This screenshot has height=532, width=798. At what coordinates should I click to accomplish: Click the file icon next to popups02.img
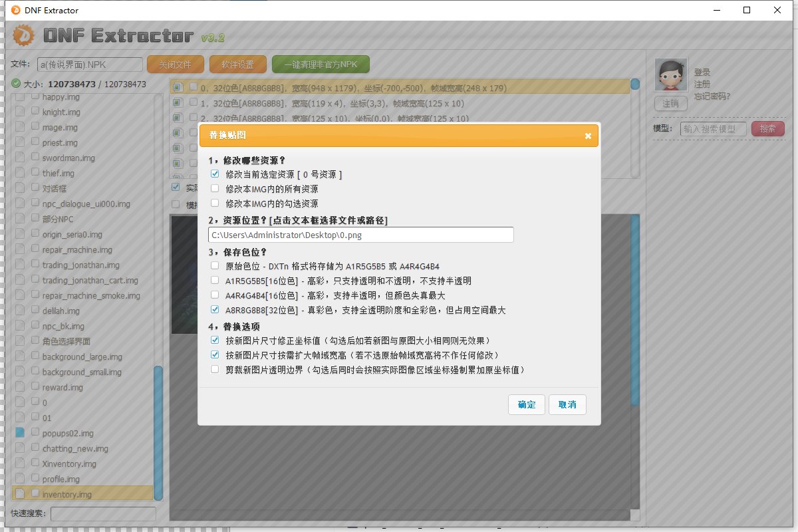tap(20, 433)
